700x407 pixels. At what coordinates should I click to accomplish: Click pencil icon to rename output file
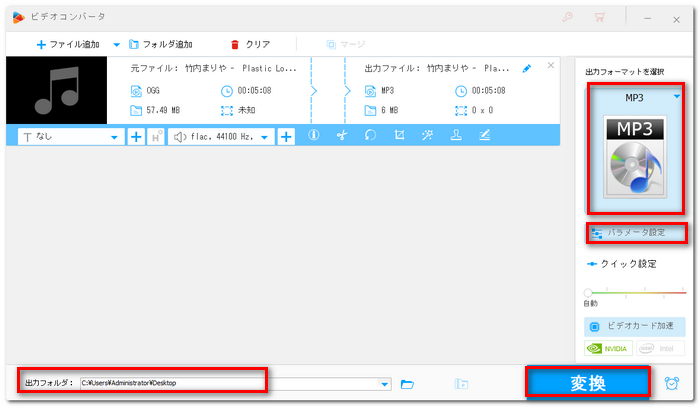(527, 68)
